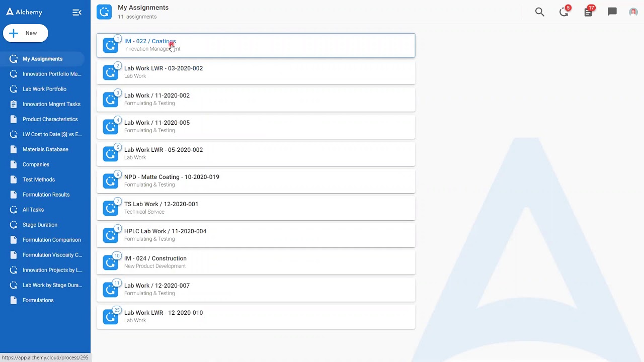
Task: Click the My Assignments header icon
Action: pyautogui.click(x=104, y=12)
